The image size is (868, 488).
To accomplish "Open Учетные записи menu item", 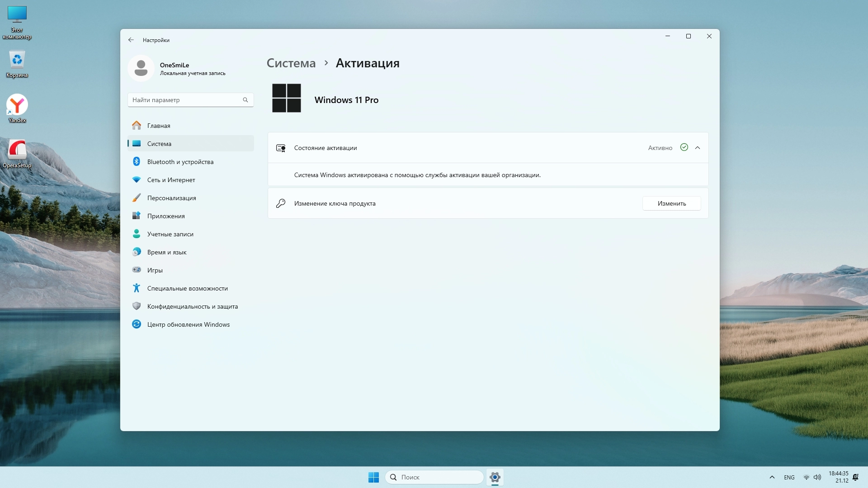I will pos(170,234).
